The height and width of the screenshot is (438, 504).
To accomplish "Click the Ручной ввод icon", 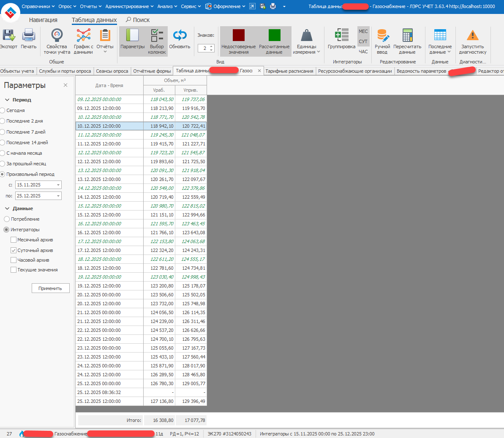I will click(x=382, y=36).
